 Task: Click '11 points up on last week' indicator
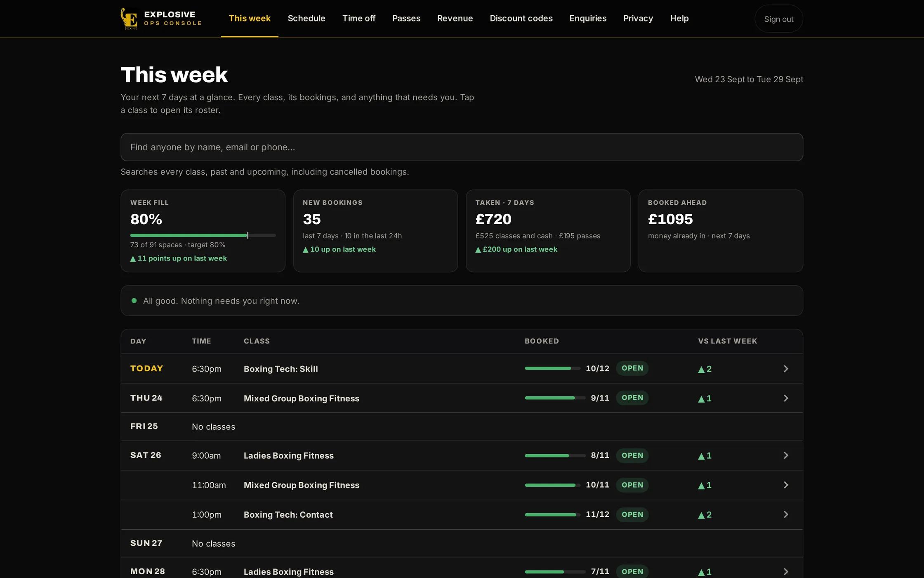pos(179,258)
